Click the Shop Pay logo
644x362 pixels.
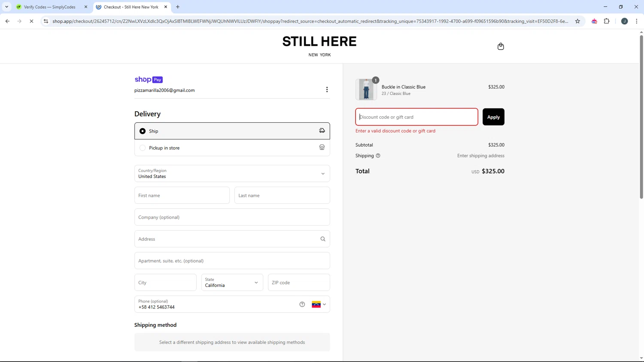pos(149,80)
